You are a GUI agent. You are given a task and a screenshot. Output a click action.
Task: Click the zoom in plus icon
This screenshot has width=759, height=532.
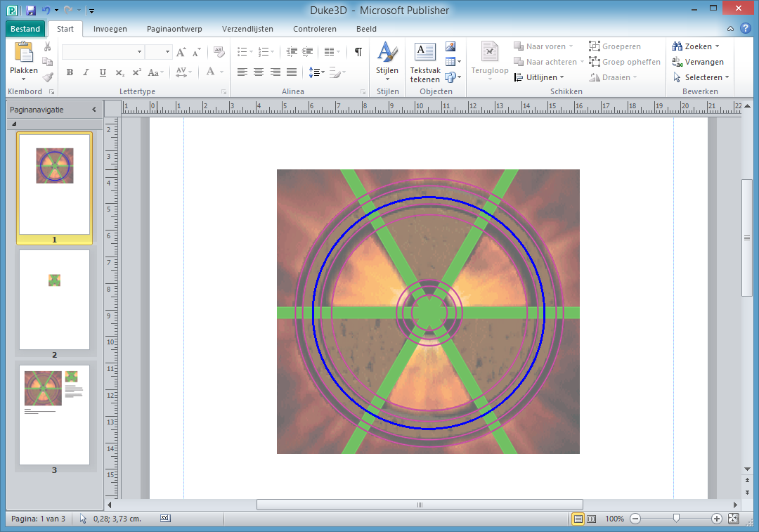coord(717,519)
